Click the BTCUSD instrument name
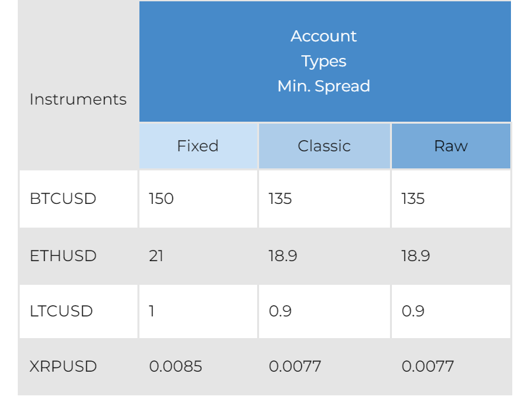532x396 pixels. pos(63,199)
